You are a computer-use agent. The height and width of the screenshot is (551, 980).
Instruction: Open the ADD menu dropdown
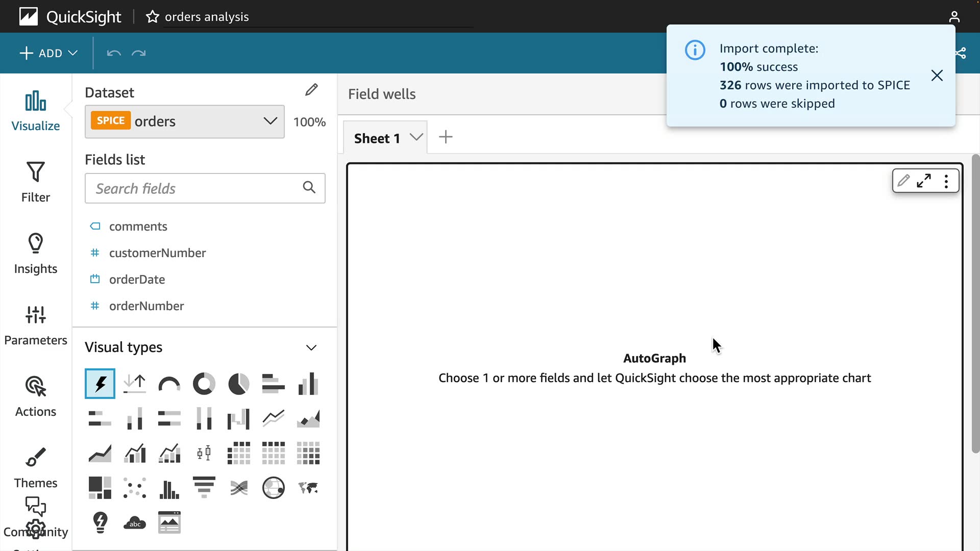(x=48, y=53)
